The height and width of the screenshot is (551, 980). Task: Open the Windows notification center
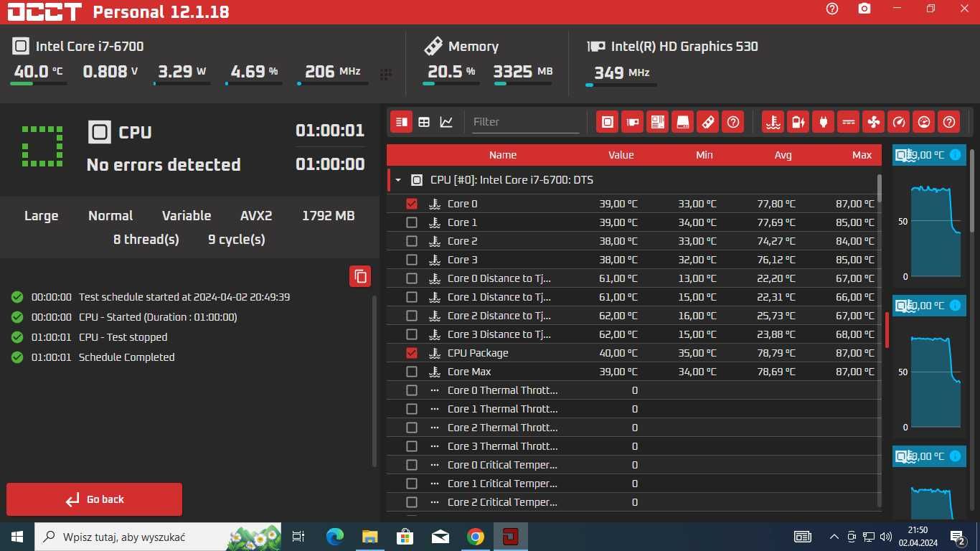(957, 537)
